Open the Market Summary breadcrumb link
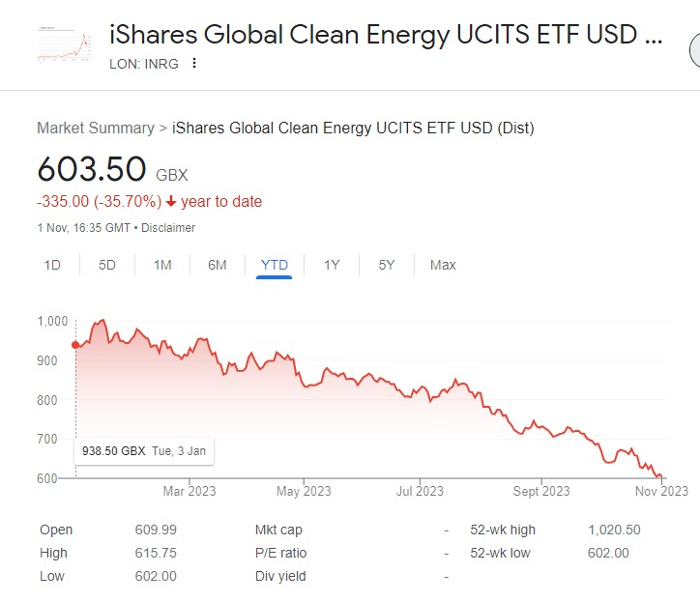 (95, 128)
